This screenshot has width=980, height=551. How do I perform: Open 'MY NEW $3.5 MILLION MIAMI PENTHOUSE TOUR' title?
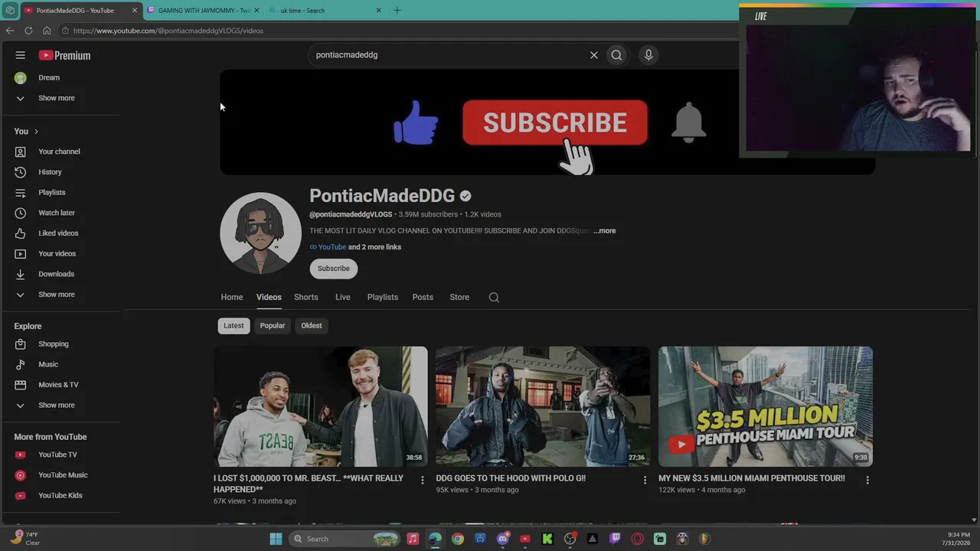(x=752, y=478)
